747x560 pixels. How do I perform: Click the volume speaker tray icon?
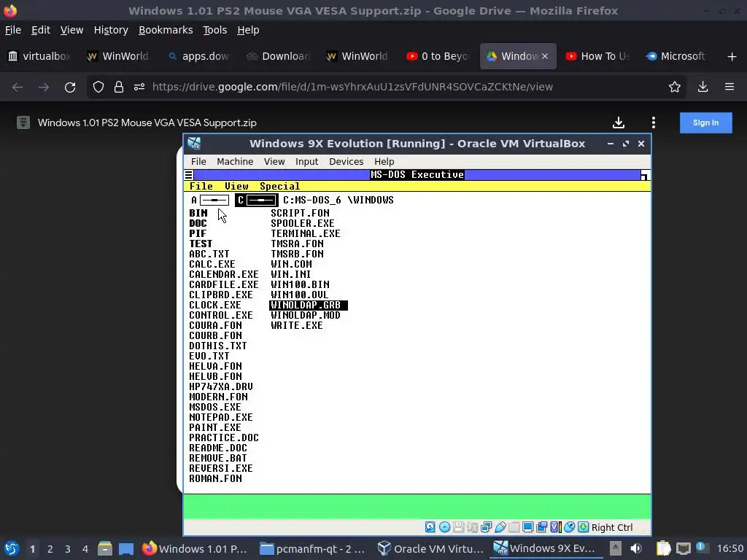pyautogui.click(x=635, y=549)
